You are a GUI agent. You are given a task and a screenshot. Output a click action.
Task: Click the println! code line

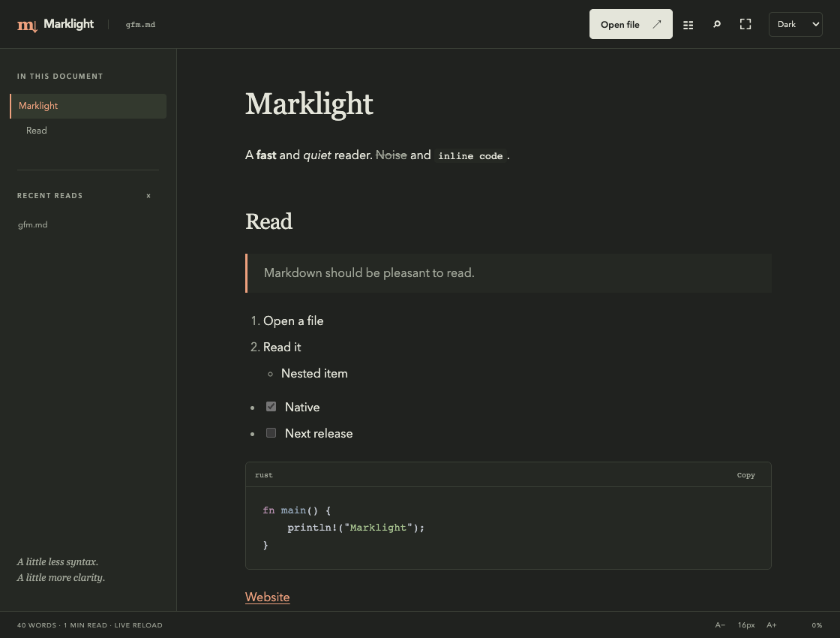[x=355, y=528]
